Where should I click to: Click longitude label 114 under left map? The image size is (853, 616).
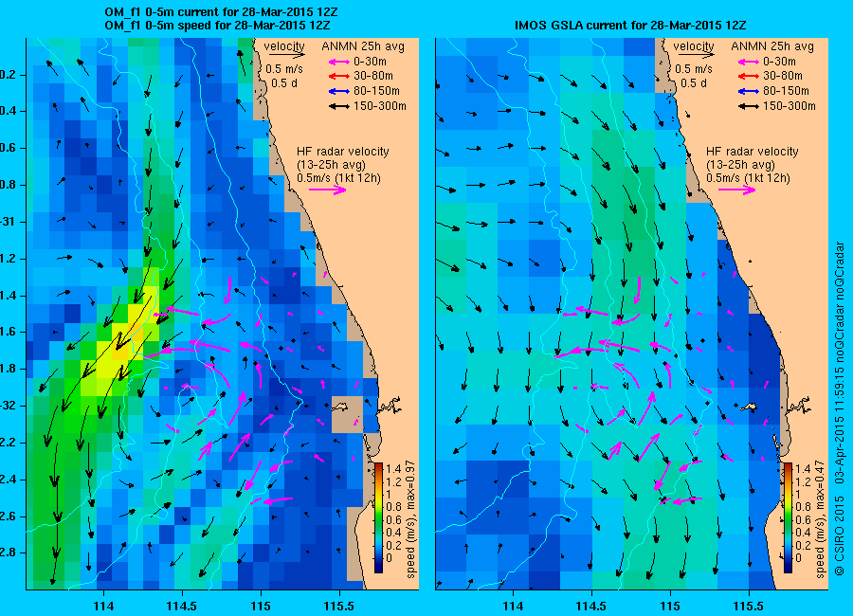103,607
